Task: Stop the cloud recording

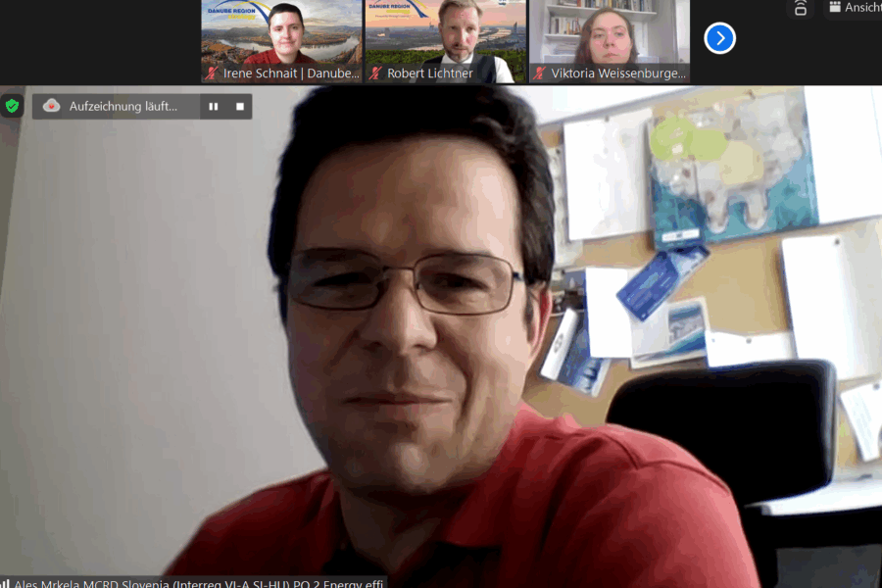Action: pyautogui.click(x=239, y=106)
